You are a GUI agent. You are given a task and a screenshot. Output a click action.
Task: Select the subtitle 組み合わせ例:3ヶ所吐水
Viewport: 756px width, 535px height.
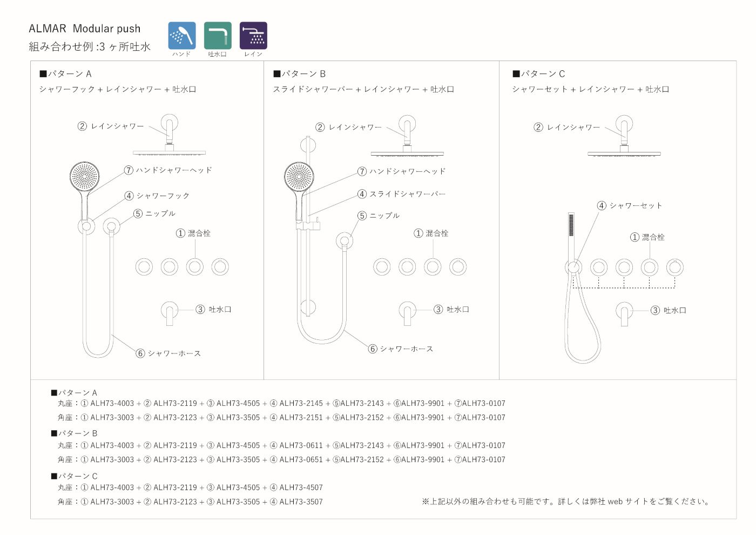pyautogui.click(x=90, y=46)
